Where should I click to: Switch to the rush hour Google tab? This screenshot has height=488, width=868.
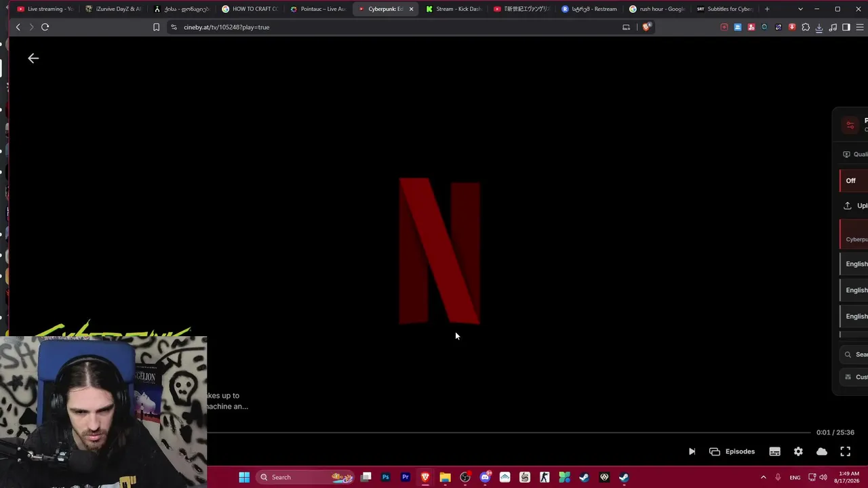click(657, 9)
